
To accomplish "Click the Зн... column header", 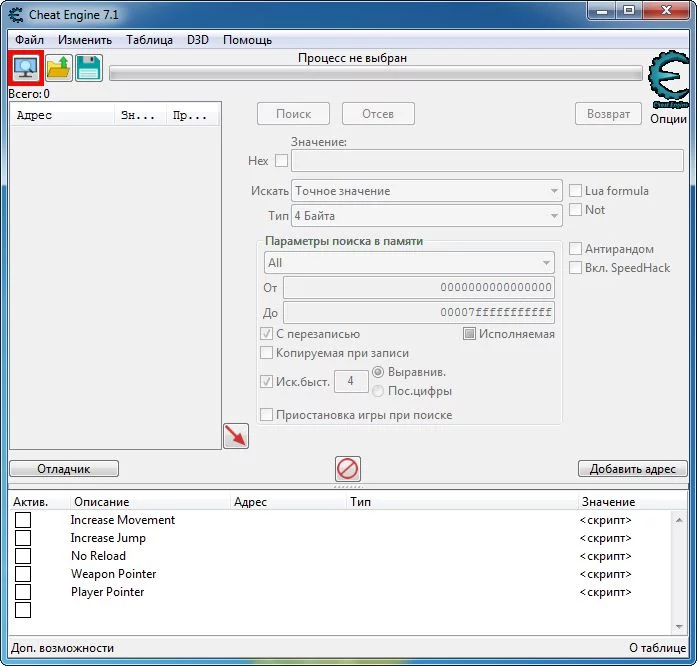I will pos(140,115).
